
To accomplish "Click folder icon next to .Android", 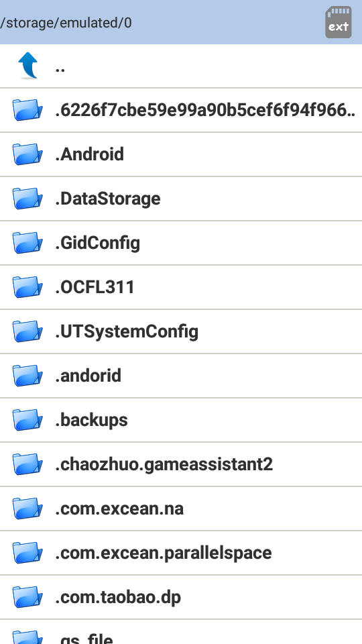I will click(x=27, y=154).
